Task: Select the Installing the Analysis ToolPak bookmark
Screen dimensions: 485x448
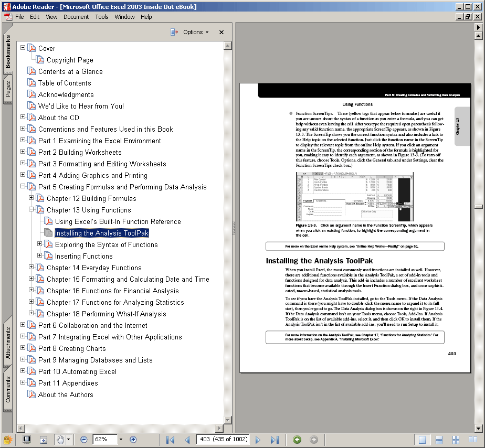Action: (x=102, y=233)
